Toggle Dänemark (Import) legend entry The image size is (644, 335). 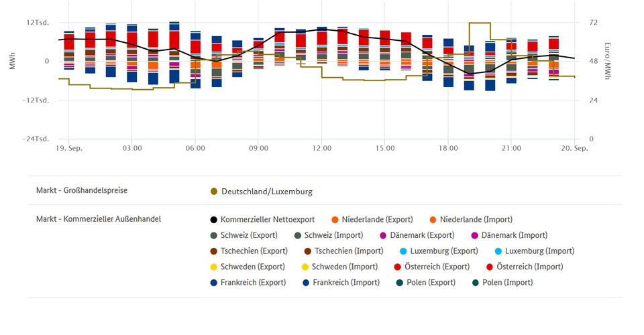click(x=509, y=235)
